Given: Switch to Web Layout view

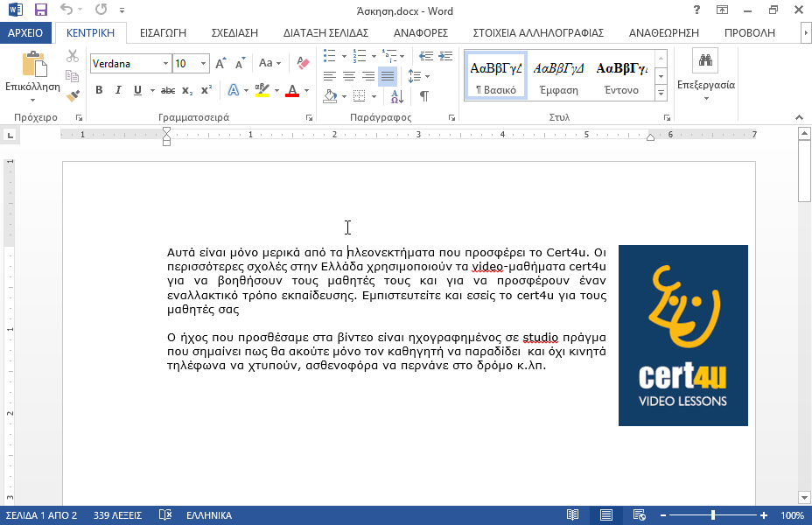Looking at the screenshot, I should point(639,515).
